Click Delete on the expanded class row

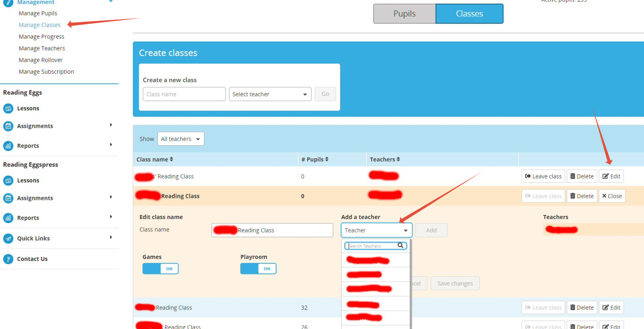tap(582, 196)
